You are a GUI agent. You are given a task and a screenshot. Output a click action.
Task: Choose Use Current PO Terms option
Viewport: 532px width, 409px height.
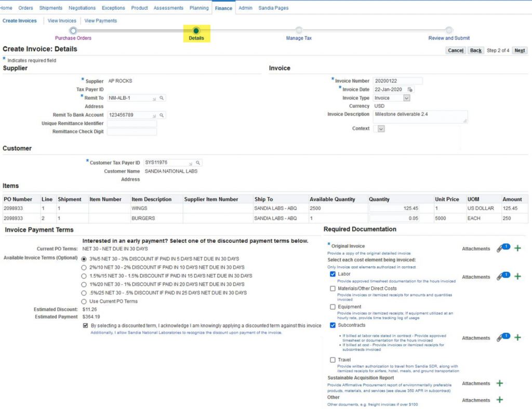(84, 302)
